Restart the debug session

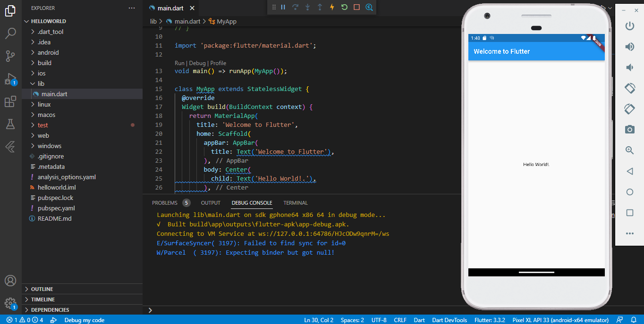pyautogui.click(x=344, y=7)
